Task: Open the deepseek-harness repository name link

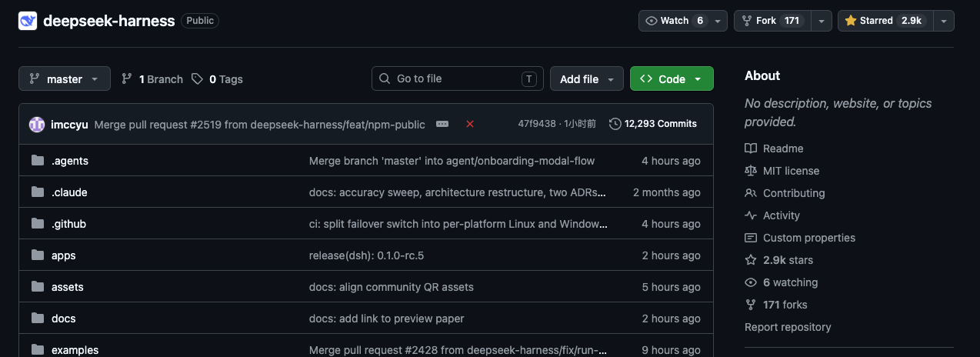Action: (x=109, y=21)
